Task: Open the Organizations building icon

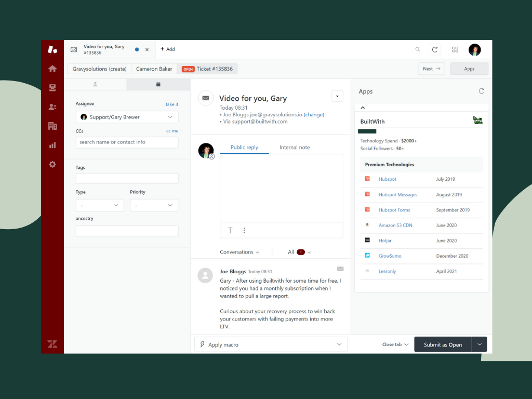Action: pos(52,126)
